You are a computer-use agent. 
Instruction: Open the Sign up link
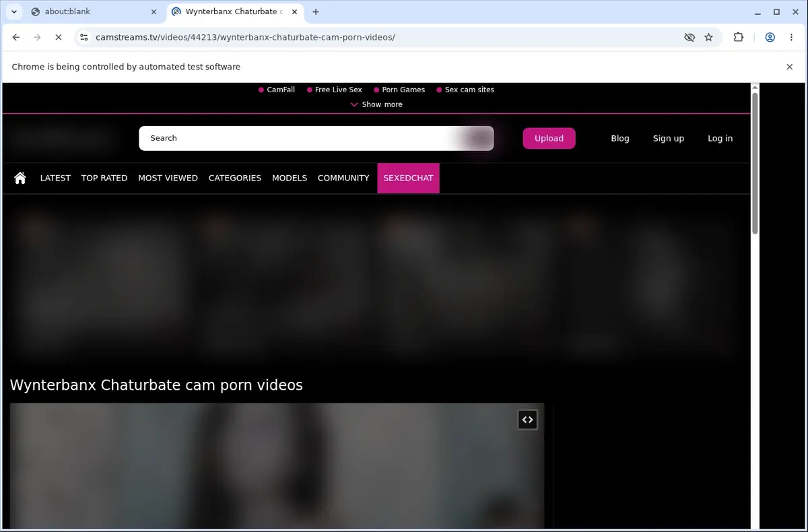(x=669, y=138)
